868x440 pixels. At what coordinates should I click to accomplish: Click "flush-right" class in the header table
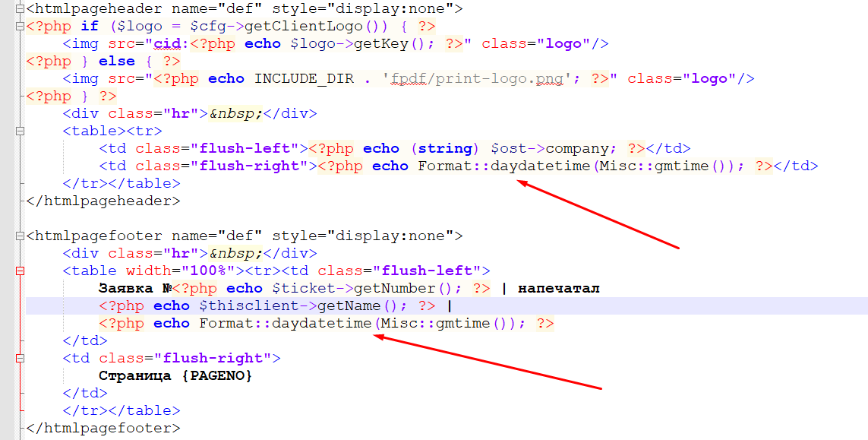249,166
